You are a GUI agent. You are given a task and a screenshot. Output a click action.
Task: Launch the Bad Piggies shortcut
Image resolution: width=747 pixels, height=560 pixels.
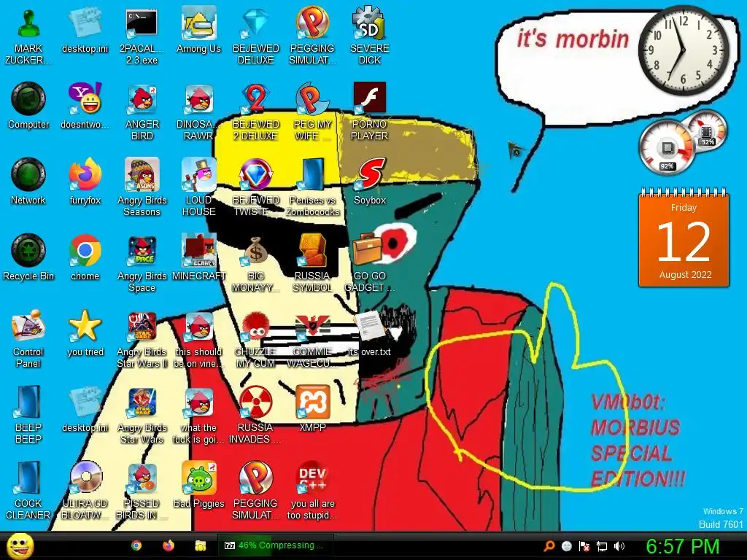pyautogui.click(x=198, y=485)
